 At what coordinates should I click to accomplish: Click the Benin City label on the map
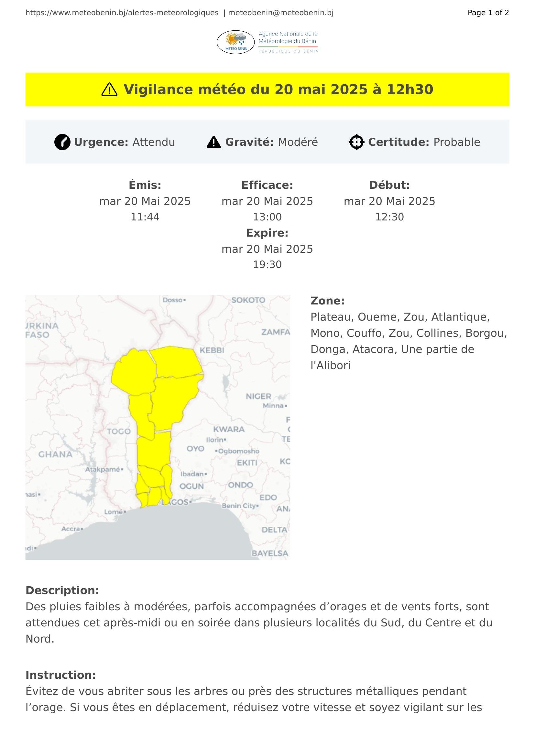[239, 506]
